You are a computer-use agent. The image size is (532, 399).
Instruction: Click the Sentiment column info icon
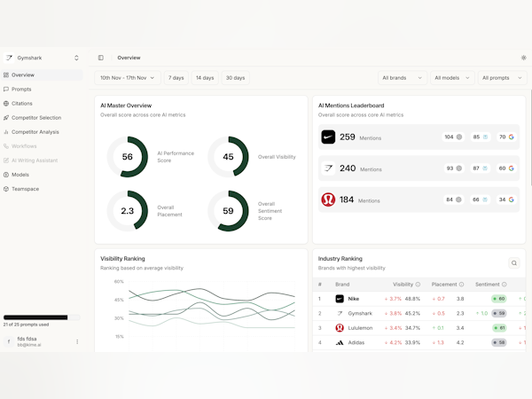(x=505, y=285)
